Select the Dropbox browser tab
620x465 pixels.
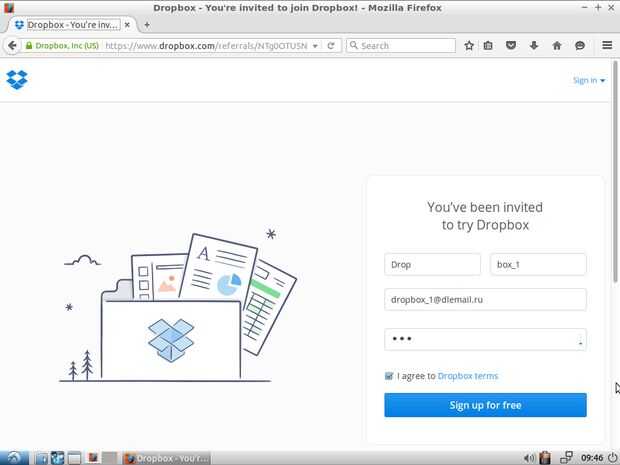tap(72, 25)
